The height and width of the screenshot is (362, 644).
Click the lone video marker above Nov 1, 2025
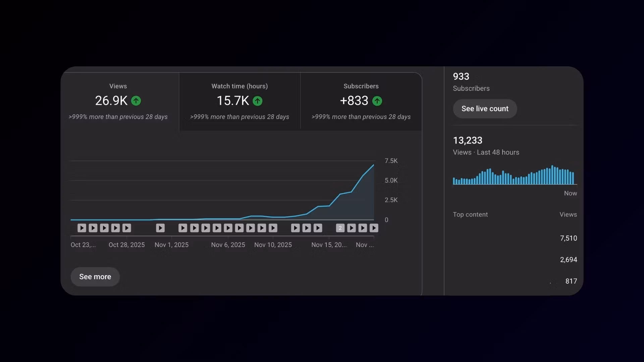(x=160, y=228)
